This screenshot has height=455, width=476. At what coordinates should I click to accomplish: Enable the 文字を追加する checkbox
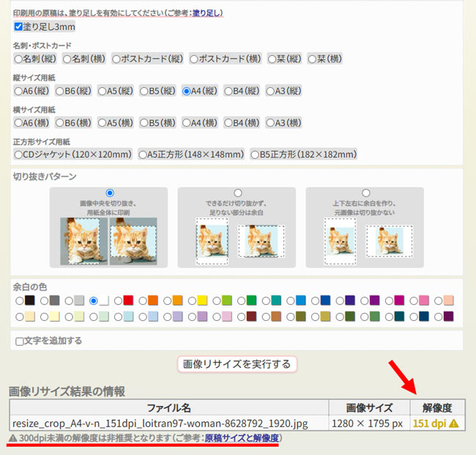[x=20, y=341]
